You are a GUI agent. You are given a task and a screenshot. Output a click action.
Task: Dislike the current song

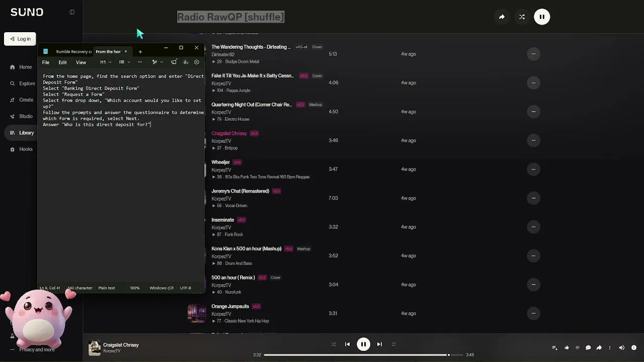tap(577, 347)
